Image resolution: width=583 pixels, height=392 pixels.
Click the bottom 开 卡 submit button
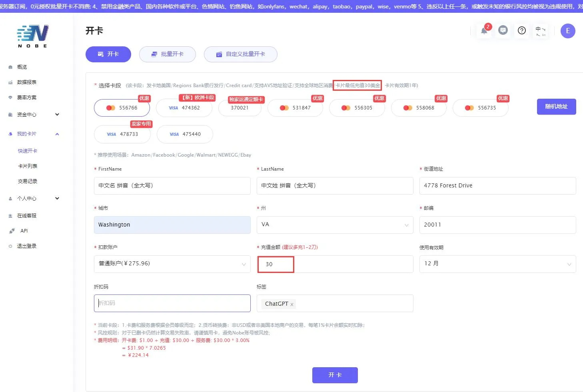pos(335,375)
